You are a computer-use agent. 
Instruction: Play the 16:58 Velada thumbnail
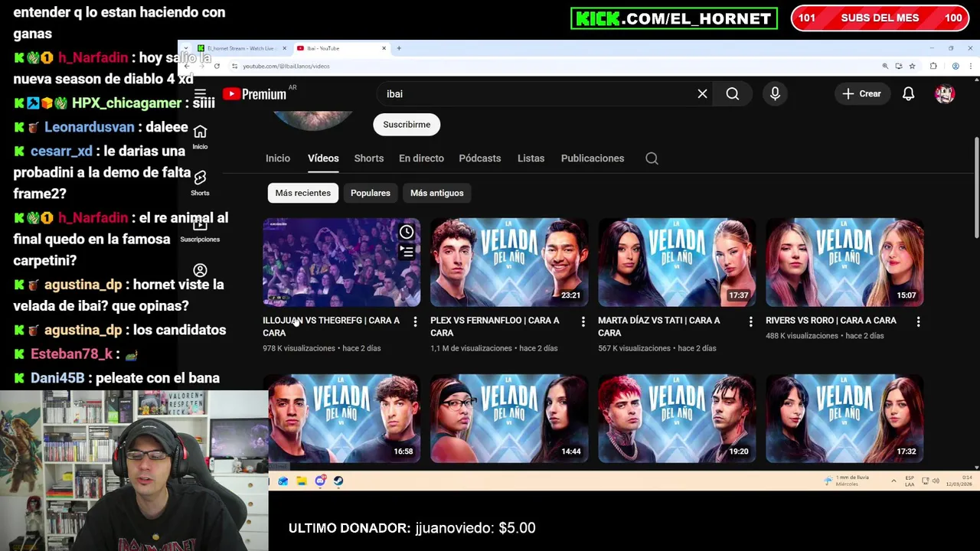click(344, 419)
